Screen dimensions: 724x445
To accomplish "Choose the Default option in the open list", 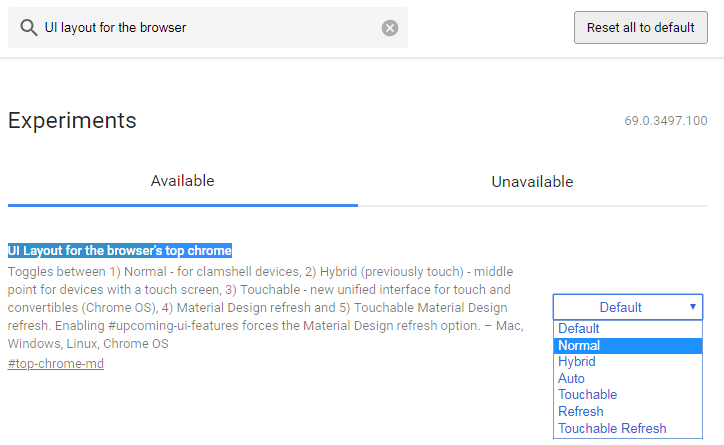I will point(579,328).
